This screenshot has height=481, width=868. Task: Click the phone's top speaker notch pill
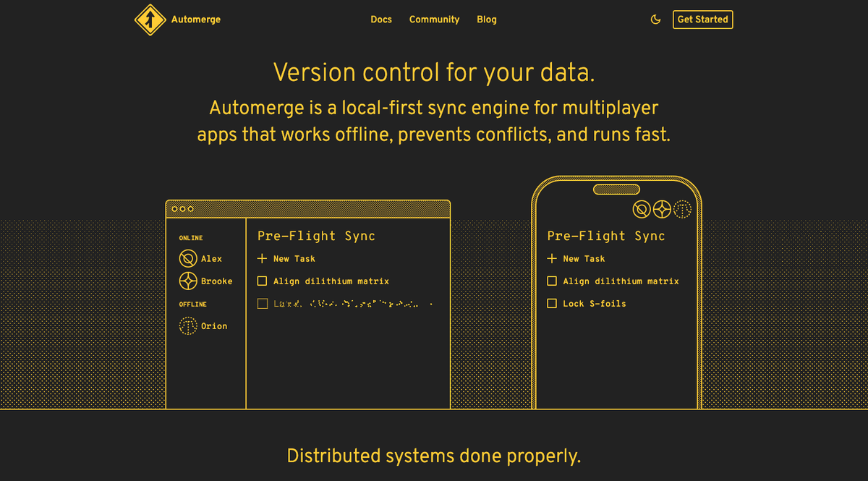[x=617, y=190]
